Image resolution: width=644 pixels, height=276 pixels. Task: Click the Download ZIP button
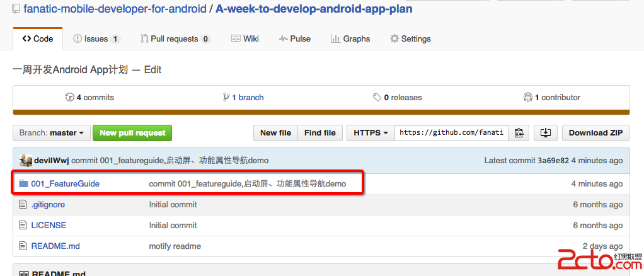pyautogui.click(x=596, y=133)
